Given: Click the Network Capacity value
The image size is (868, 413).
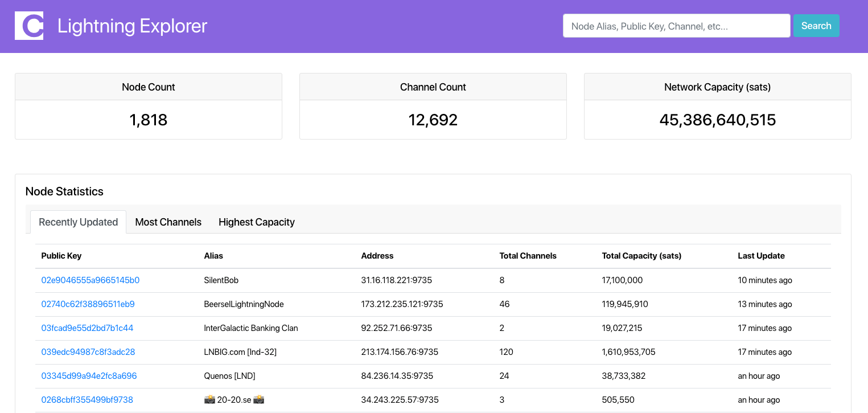Looking at the screenshot, I should pos(717,120).
